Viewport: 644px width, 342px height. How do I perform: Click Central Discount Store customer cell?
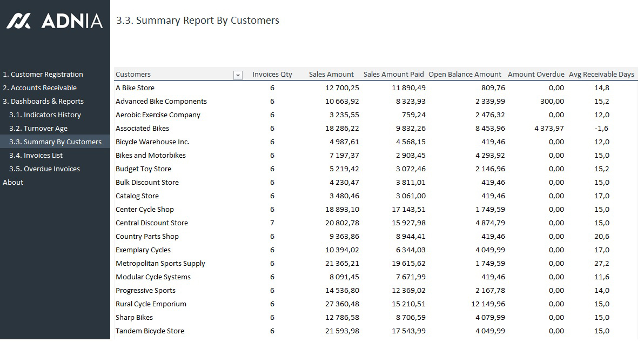tap(152, 223)
